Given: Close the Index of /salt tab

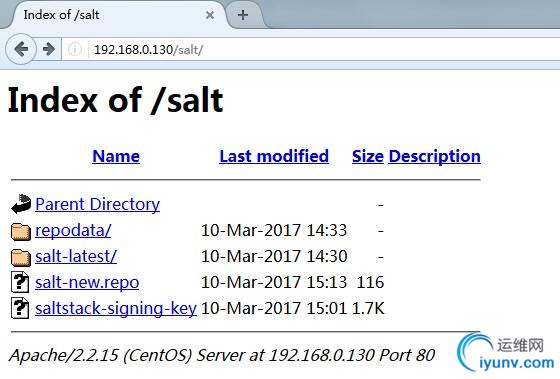Looking at the screenshot, I should (x=210, y=15).
